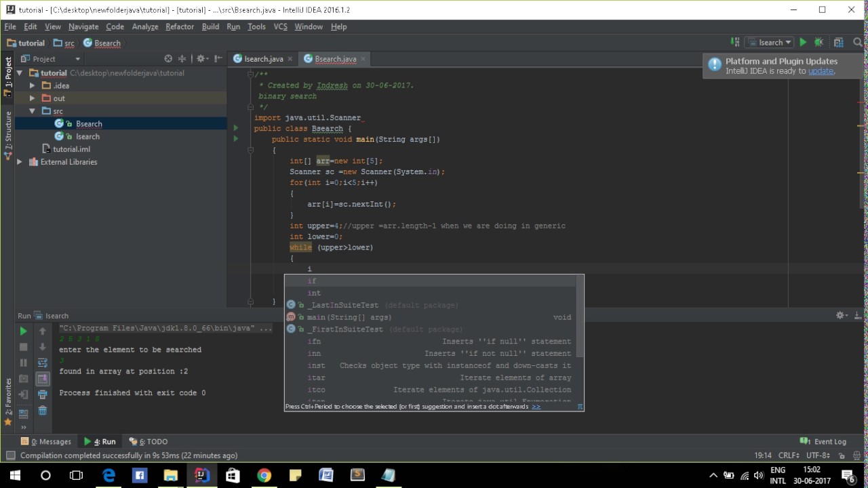This screenshot has width=868, height=488.
Task: Open the Analyze menu
Action: pos(144,26)
